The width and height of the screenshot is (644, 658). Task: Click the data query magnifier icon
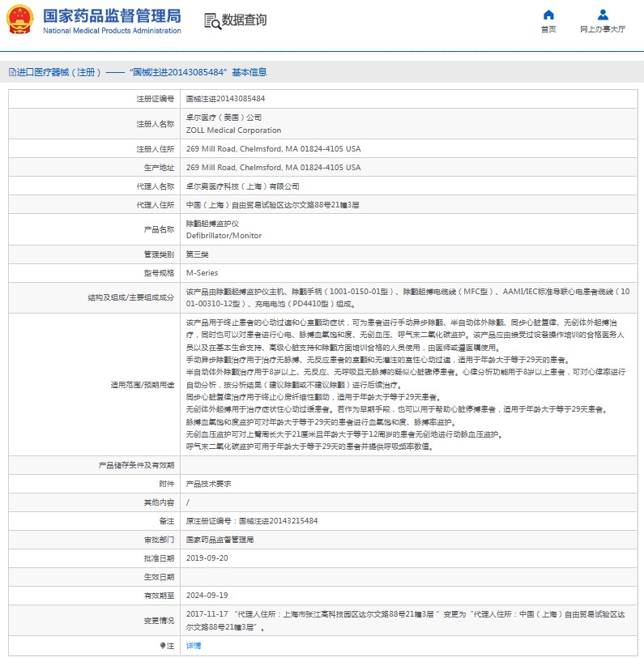(212, 21)
